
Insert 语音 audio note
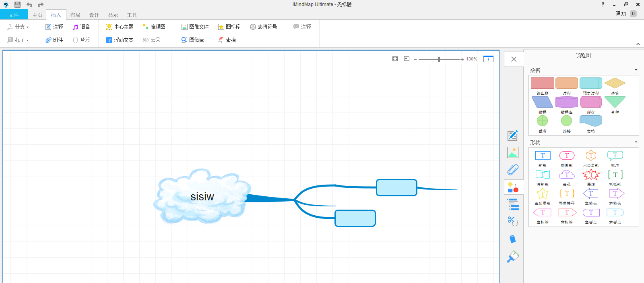[81, 27]
